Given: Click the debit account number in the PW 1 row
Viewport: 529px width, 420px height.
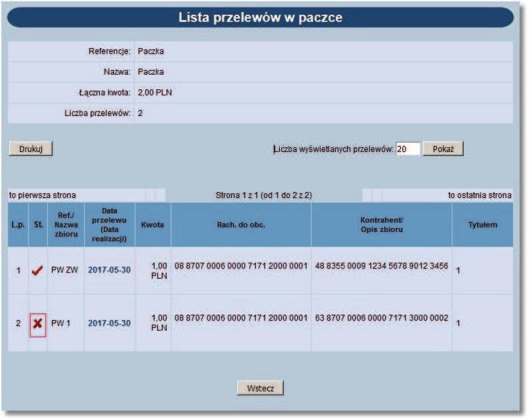Looking at the screenshot, I should pyautogui.click(x=241, y=318).
